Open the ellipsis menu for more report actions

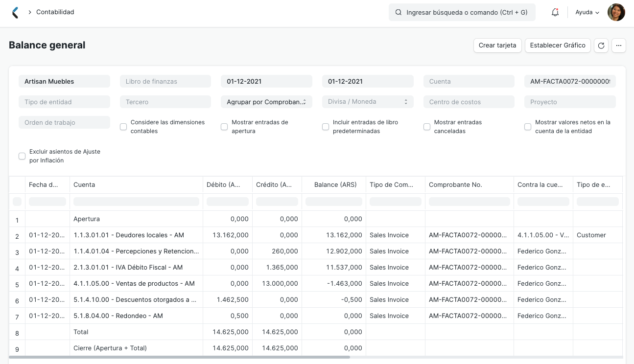tap(619, 45)
